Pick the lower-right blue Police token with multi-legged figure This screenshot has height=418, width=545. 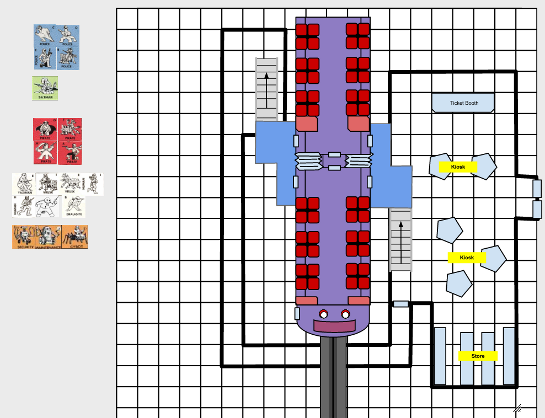(x=68, y=58)
